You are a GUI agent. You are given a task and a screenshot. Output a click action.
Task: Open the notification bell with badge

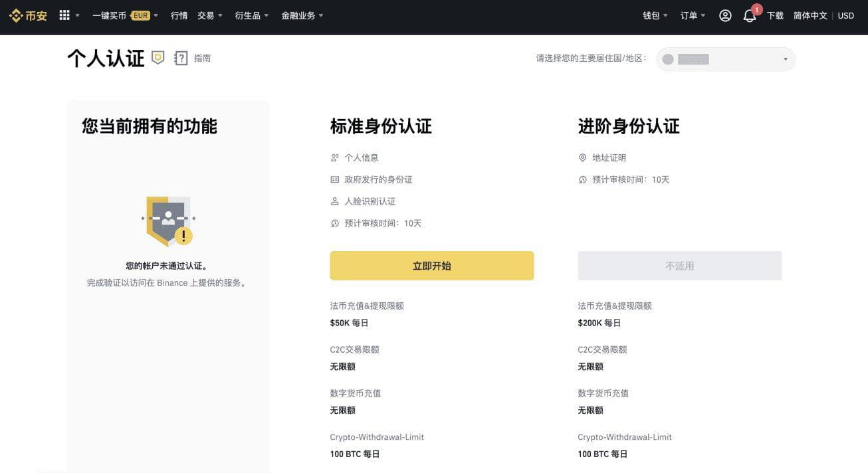(750, 17)
